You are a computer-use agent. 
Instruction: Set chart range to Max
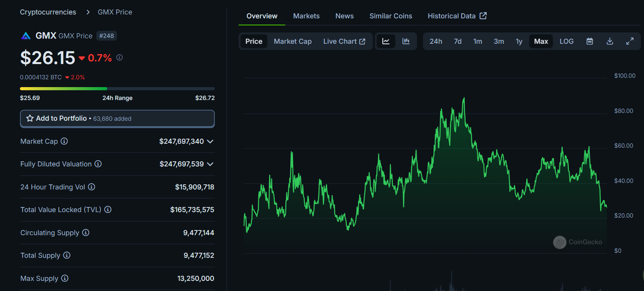click(541, 41)
